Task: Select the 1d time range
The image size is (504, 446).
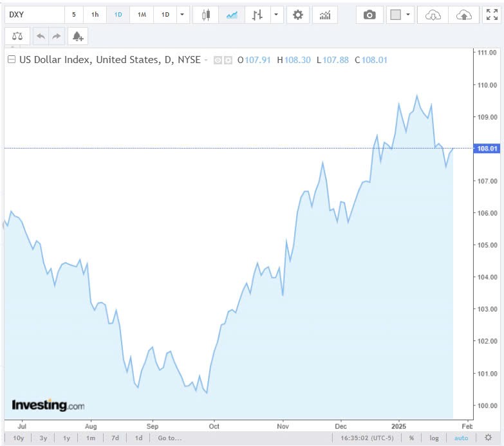Action: [x=138, y=438]
